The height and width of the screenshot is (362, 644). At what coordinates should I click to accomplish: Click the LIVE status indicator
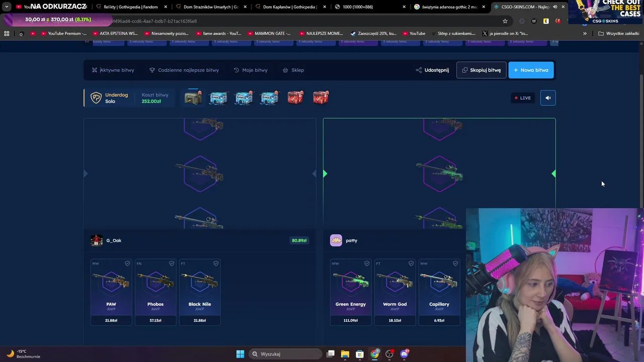coord(523,98)
